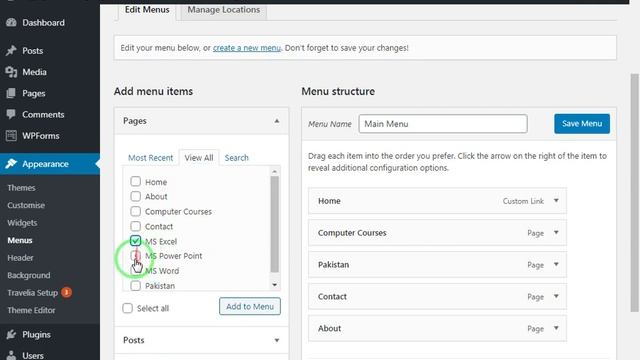Image resolution: width=640 pixels, height=360 pixels.
Task: Click the Users person icon
Action: tap(11, 356)
